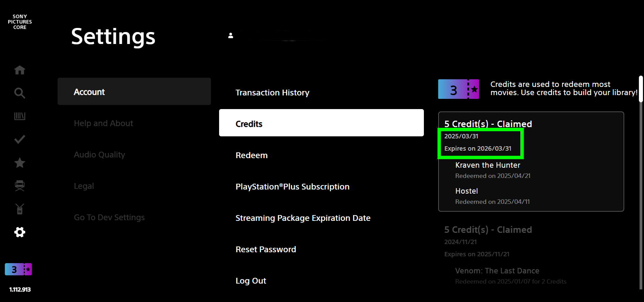644x302 pixels.
Task: Open the Legal category
Action: pos(84,186)
